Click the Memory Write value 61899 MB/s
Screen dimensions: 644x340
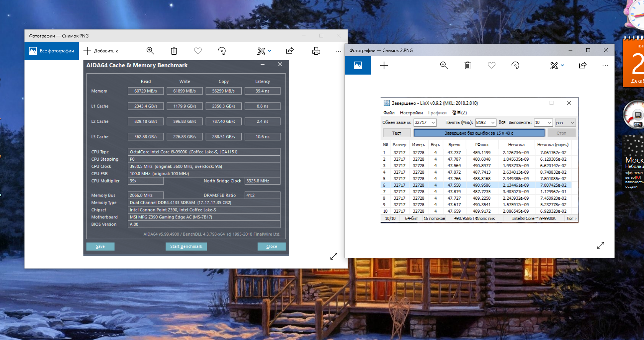[185, 91]
